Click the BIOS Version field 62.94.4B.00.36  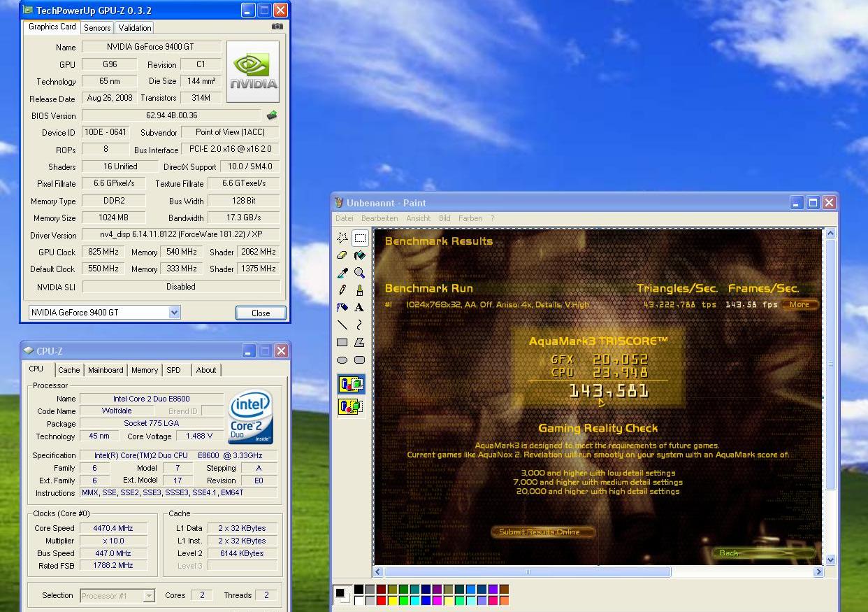172,115
